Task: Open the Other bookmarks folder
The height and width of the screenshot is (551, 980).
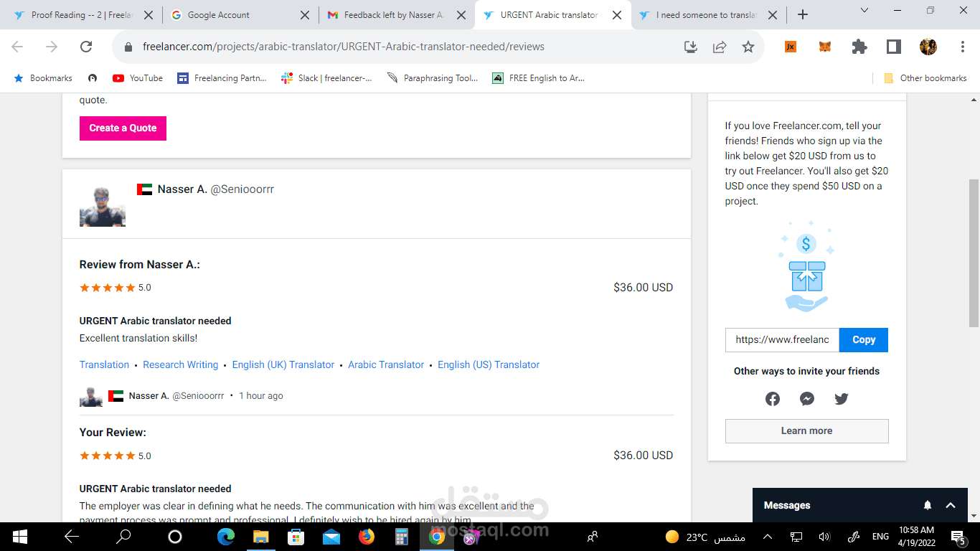Action: [x=925, y=78]
